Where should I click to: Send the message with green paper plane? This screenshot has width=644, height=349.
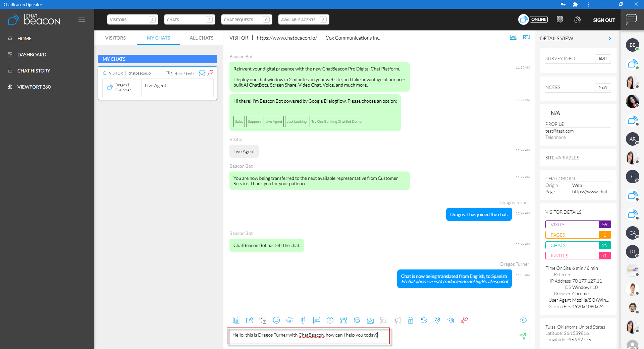(x=523, y=336)
